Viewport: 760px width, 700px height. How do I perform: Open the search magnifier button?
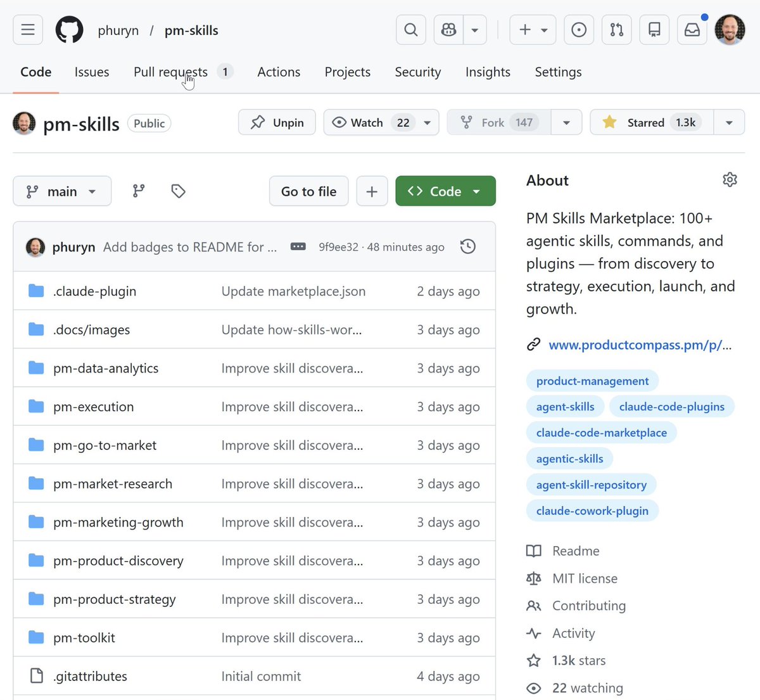click(x=411, y=30)
